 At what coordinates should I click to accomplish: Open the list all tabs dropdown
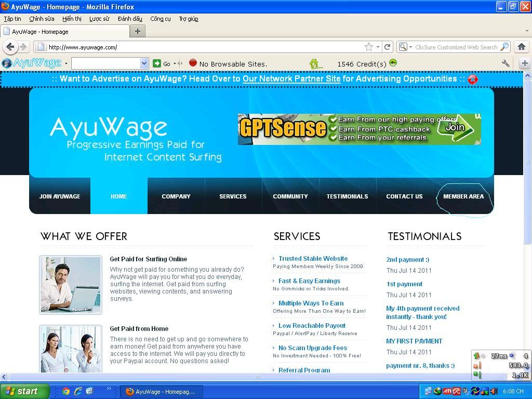click(x=527, y=31)
